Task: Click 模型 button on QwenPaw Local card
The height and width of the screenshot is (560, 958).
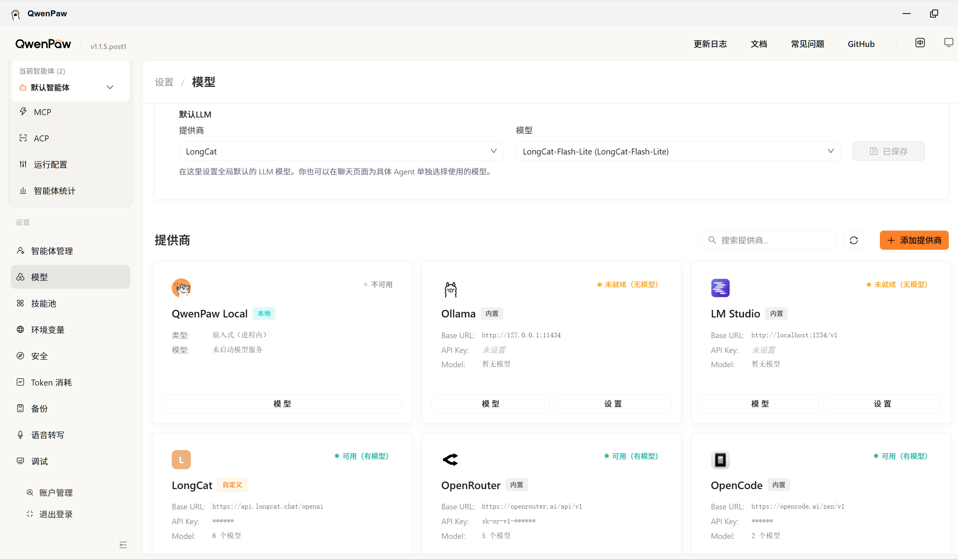Action: [x=282, y=404]
